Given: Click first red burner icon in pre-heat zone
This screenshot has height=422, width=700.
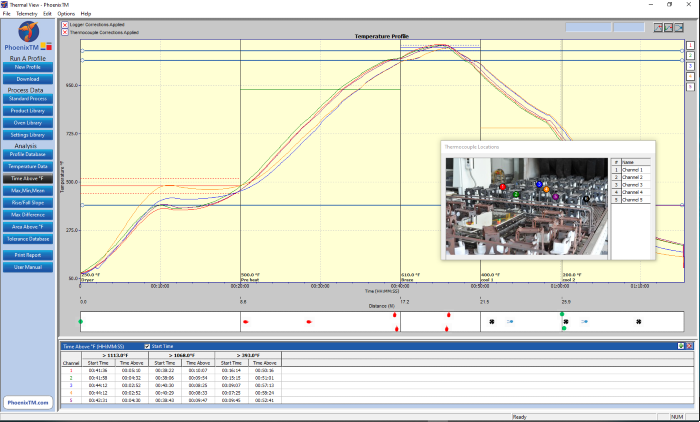Looking at the screenshot, I should pyautogui.click(x=245, y=322).
